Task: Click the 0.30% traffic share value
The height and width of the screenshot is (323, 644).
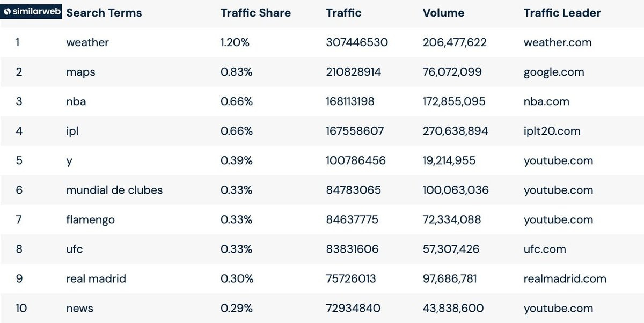Action: point(236,278)
